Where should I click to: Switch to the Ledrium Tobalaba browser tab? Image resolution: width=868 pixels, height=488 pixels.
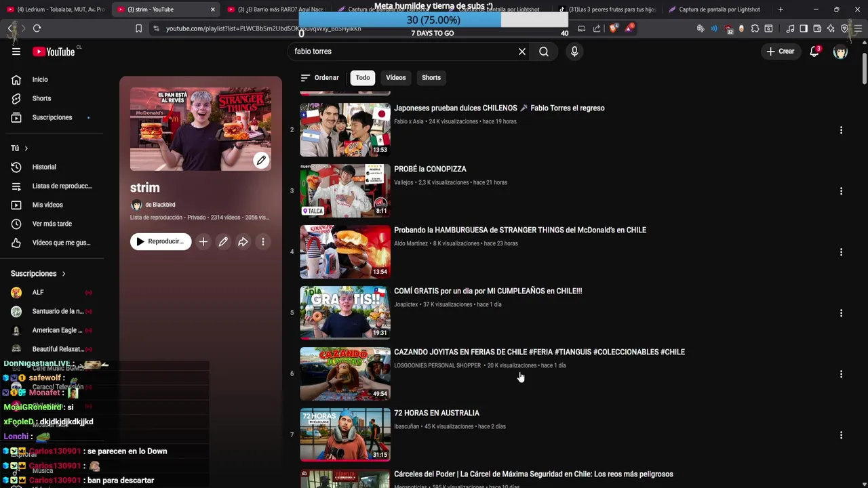coord(55,9)
